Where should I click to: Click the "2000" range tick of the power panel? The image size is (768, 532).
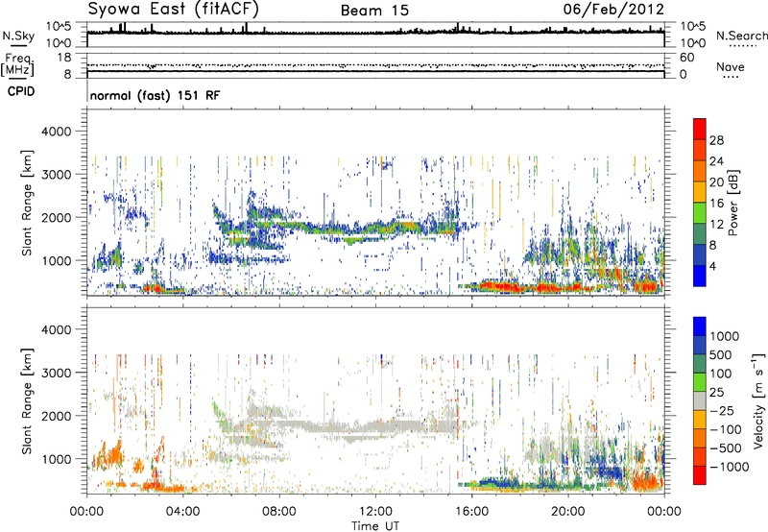pyautogui.click(x=57, y=217)
